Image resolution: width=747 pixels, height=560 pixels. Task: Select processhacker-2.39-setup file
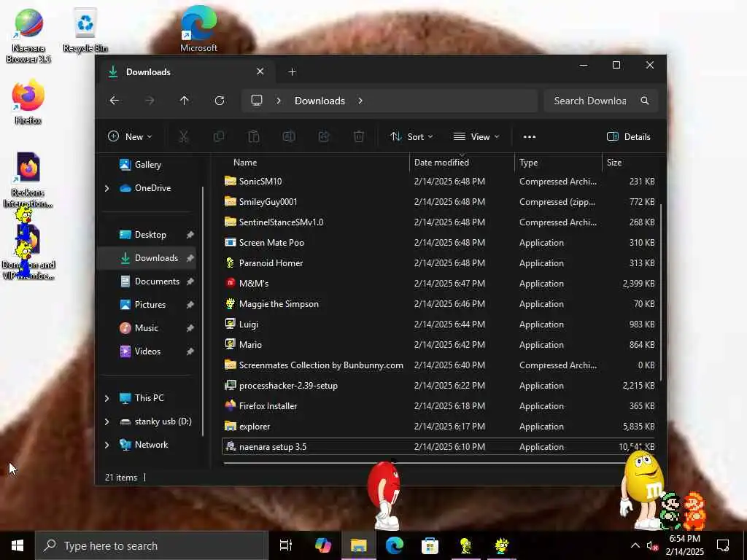point(438,386)
